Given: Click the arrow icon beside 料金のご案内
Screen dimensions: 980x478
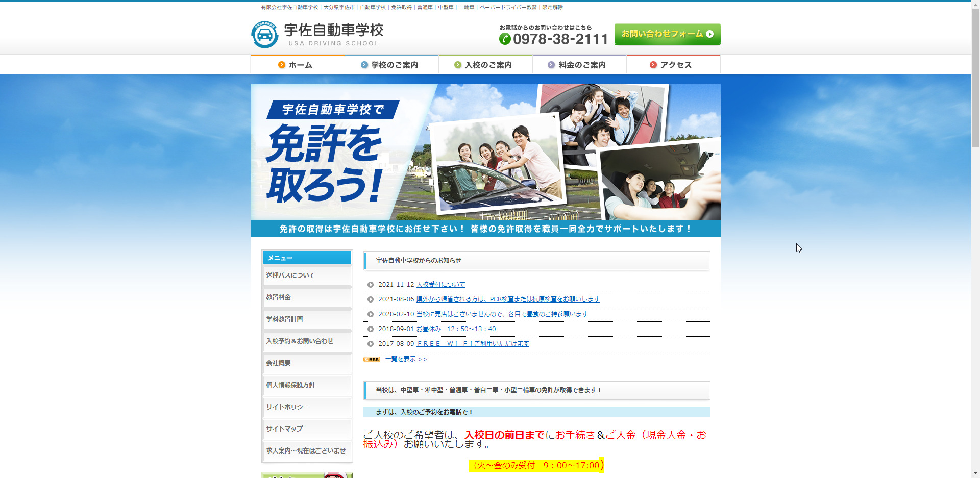Looking at the screenshot, I should pos(551,65).
